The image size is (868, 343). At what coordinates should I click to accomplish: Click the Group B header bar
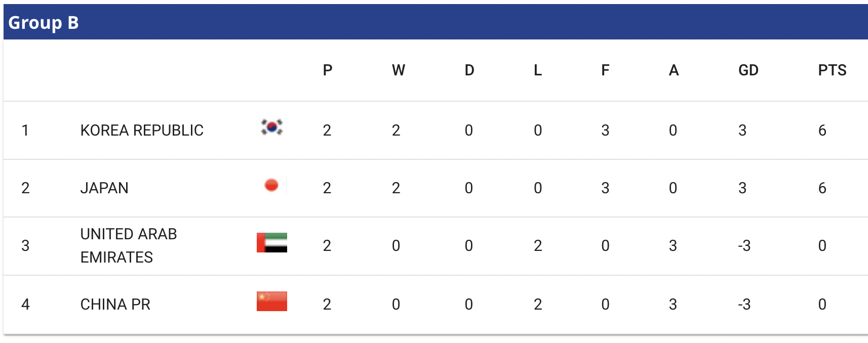click(436, 22)
